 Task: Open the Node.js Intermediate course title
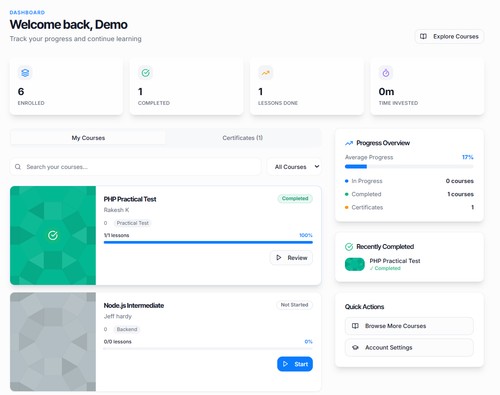pyautogui.click(x=134, y=305)
